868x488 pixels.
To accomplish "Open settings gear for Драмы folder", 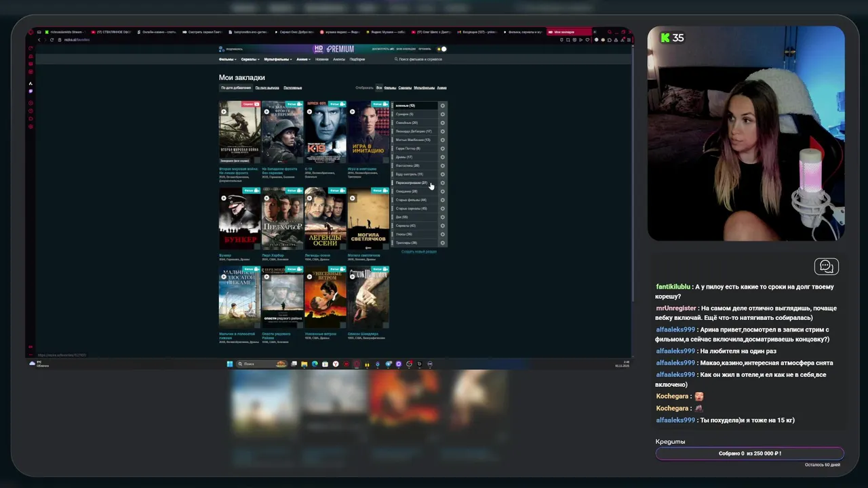I will [442, 157].
